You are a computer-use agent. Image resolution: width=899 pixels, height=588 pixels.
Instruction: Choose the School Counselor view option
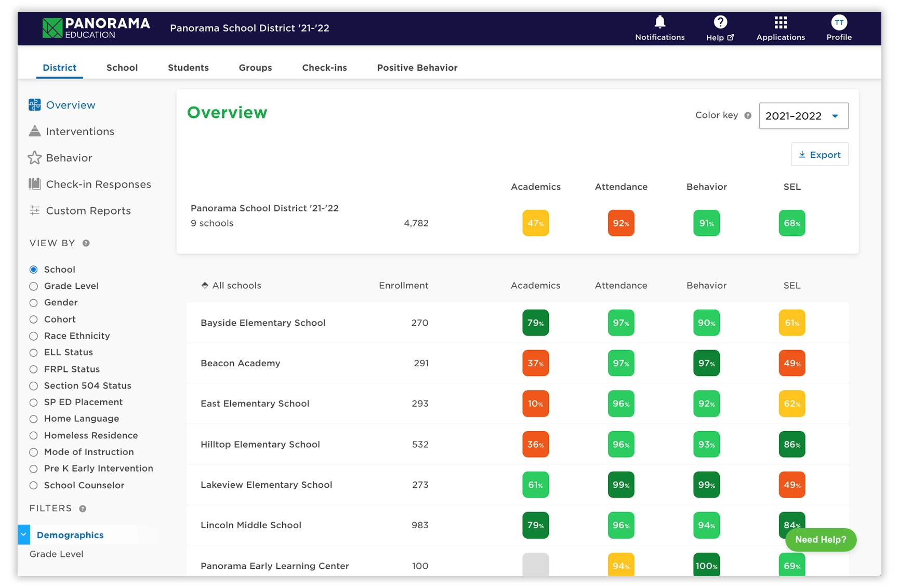click(34, 485)
